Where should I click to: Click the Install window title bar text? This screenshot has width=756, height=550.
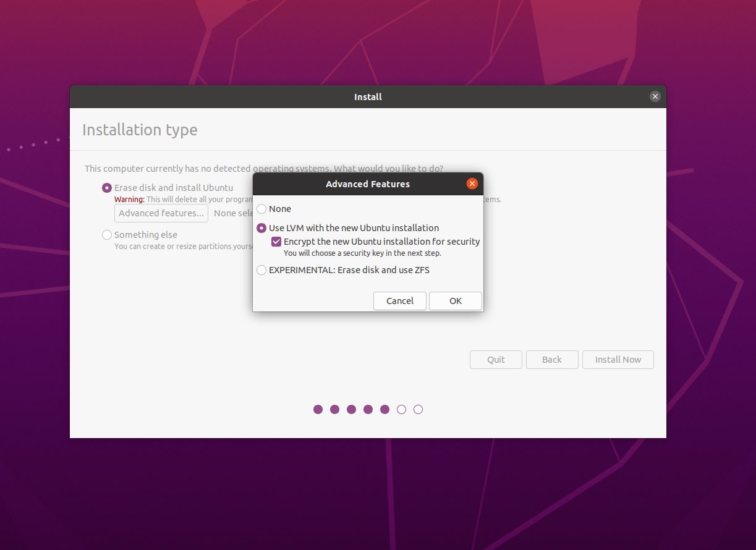point(368,97)
